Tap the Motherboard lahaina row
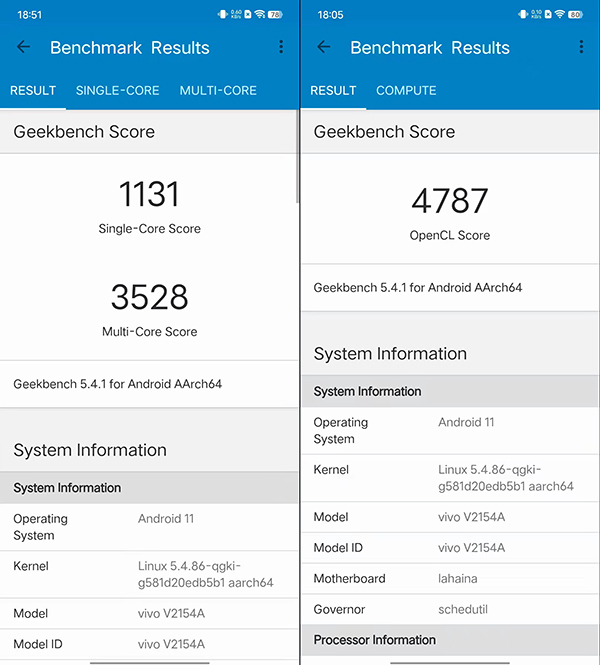Screen dimensions: 600x665 point(450,578)
